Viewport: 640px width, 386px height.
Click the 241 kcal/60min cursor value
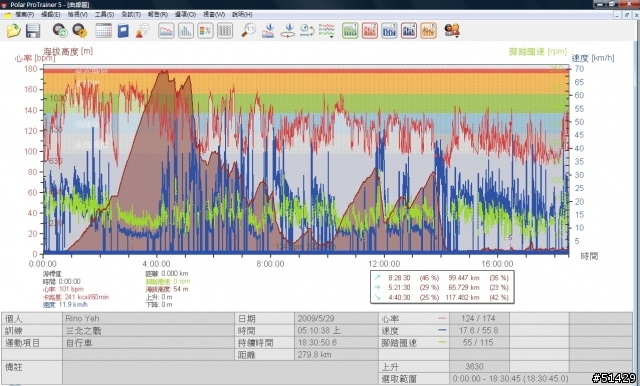[x=87, y=297]
